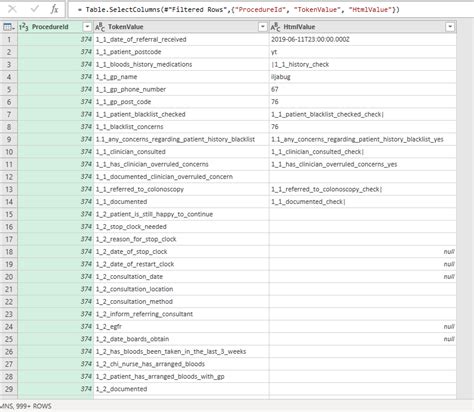
Task: Click cell 1_1_blacklist_concerns
Action: tap(181, 127)
